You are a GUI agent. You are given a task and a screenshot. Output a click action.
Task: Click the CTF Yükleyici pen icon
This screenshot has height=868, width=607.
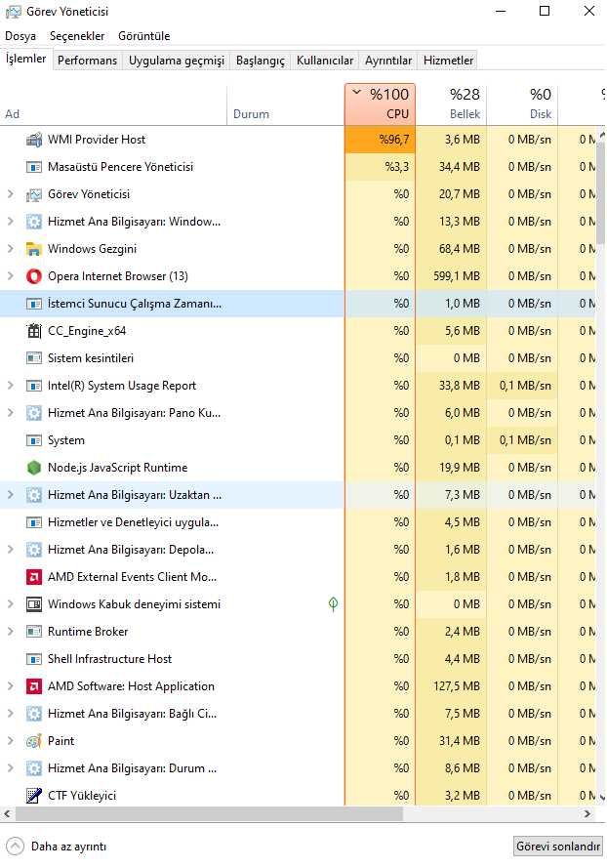34,796
